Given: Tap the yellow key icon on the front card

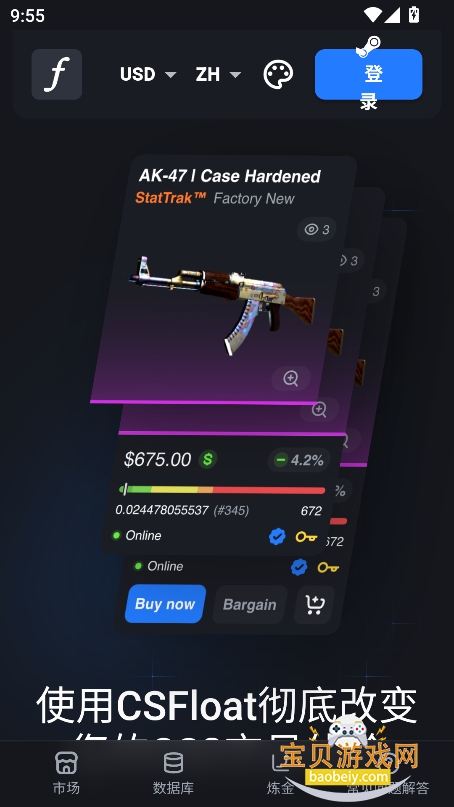Looking at the screenshot, I should (x=306, y=537).
